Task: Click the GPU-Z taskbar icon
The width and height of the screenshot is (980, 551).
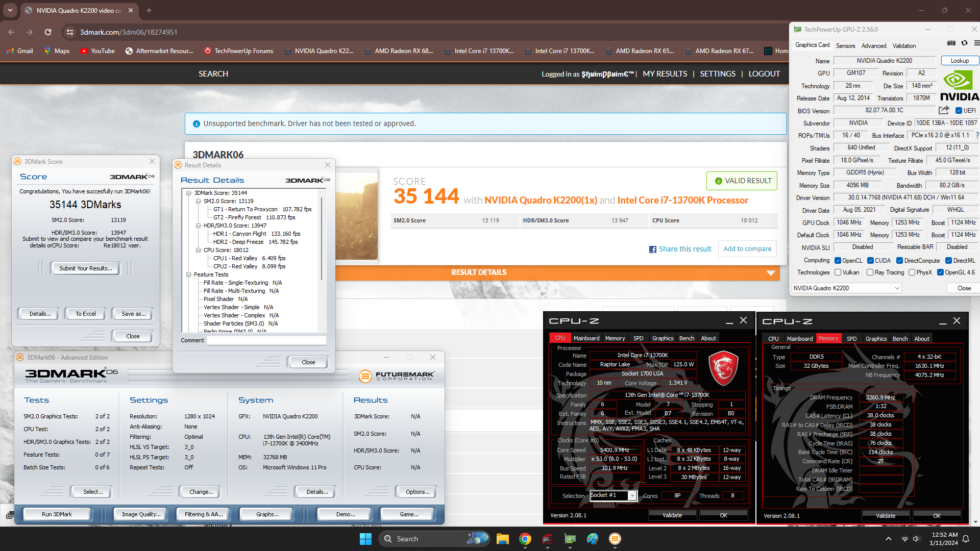Action: (570, 539)
